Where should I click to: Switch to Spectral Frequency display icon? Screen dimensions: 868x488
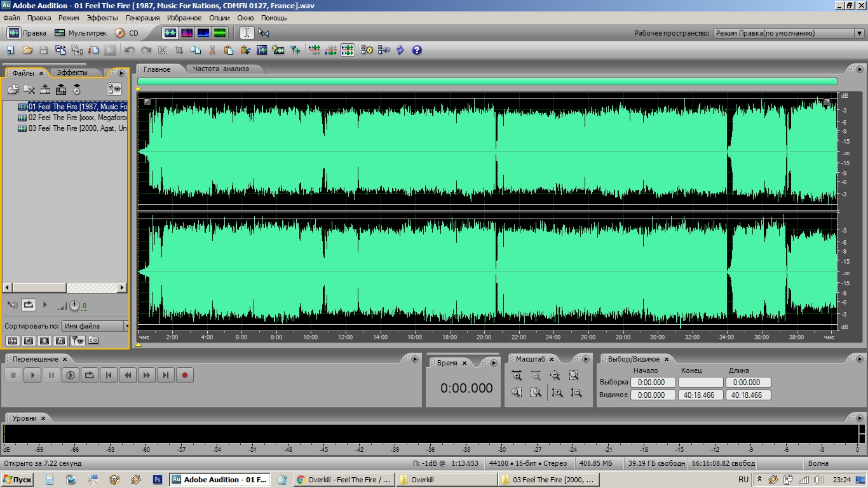[x=187, y=33]
